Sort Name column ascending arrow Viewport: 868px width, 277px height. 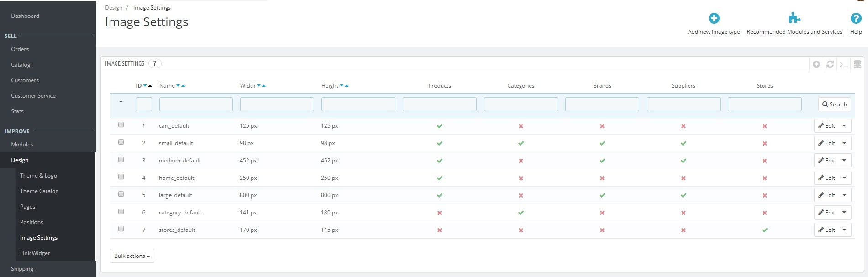[183, 86]
